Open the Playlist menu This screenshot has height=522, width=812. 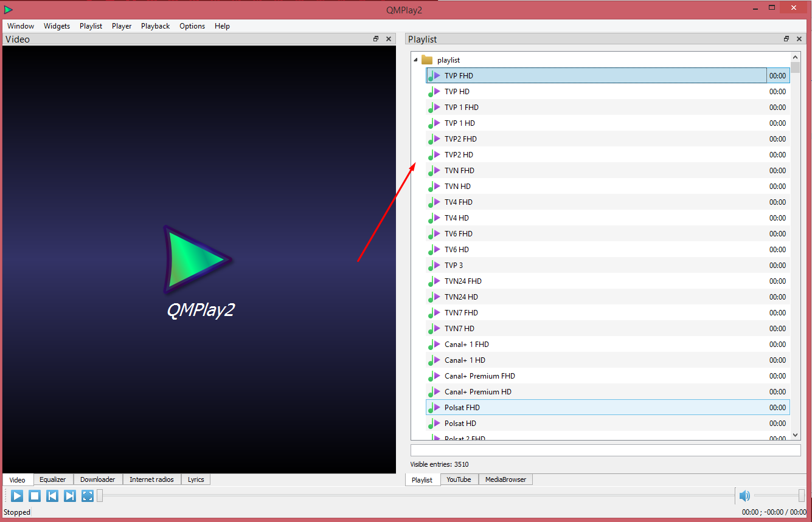(x=91, y=26)
